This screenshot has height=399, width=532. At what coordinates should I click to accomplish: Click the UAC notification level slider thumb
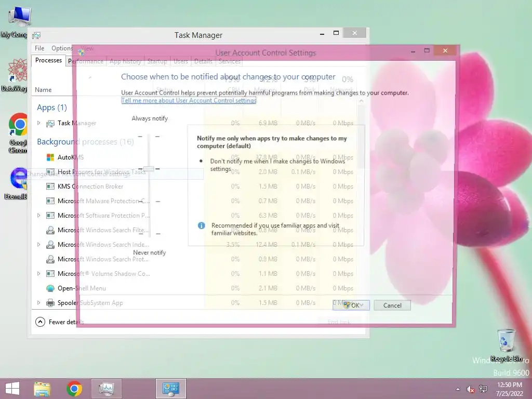[149, 169]
